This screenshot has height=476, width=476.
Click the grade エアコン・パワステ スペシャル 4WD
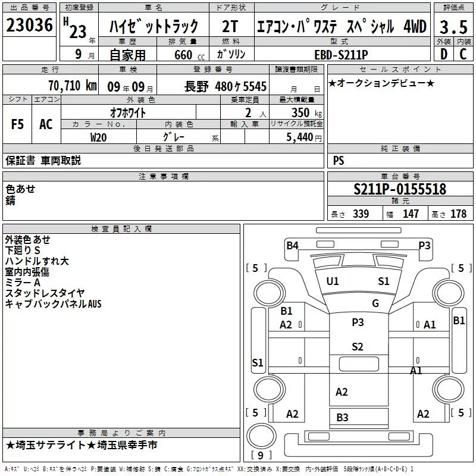pos(342,26)
